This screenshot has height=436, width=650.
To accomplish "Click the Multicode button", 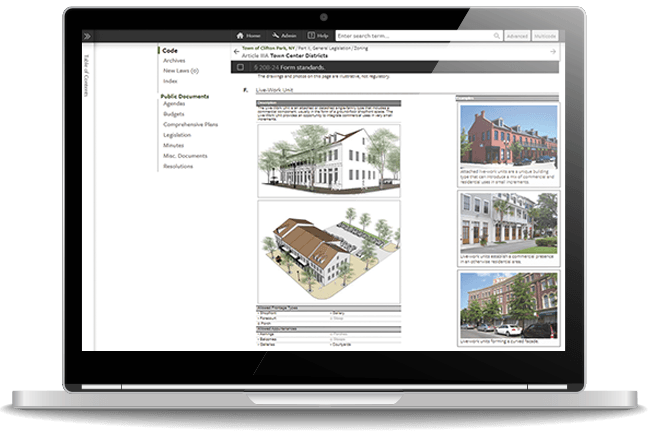I will pyautogui.click(x=545, y=36).
